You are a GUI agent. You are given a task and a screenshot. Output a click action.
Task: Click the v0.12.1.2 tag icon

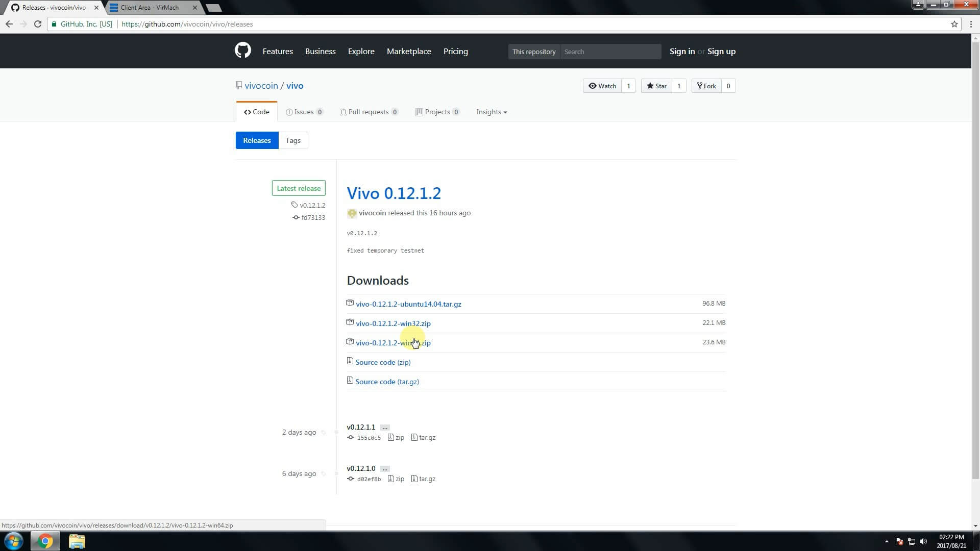295,205
